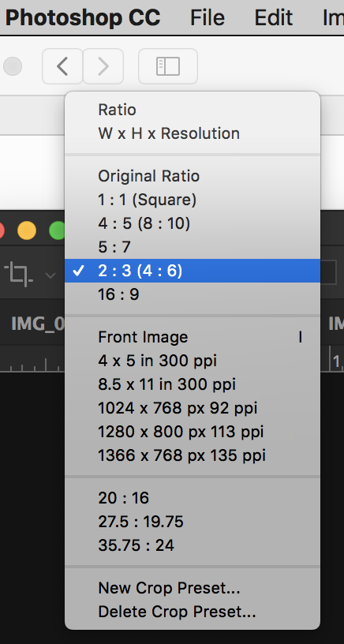Open the Photoshop CC application menu
The image size is (344, 644).
pos(83,17)
